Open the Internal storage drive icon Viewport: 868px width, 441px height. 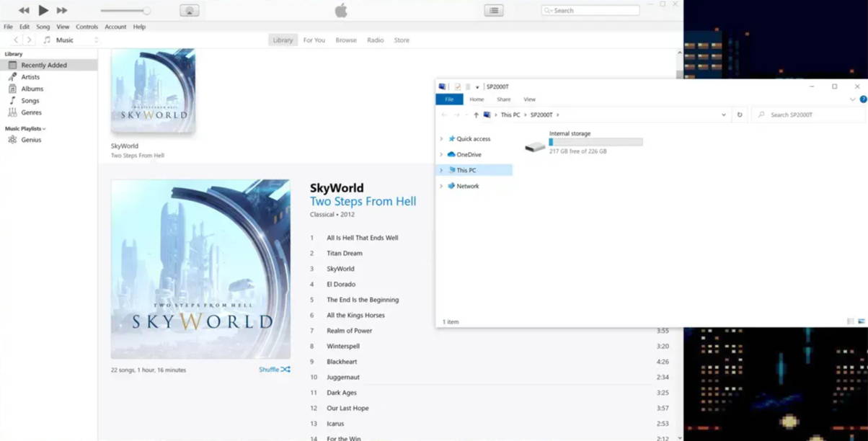coord(535,147)
